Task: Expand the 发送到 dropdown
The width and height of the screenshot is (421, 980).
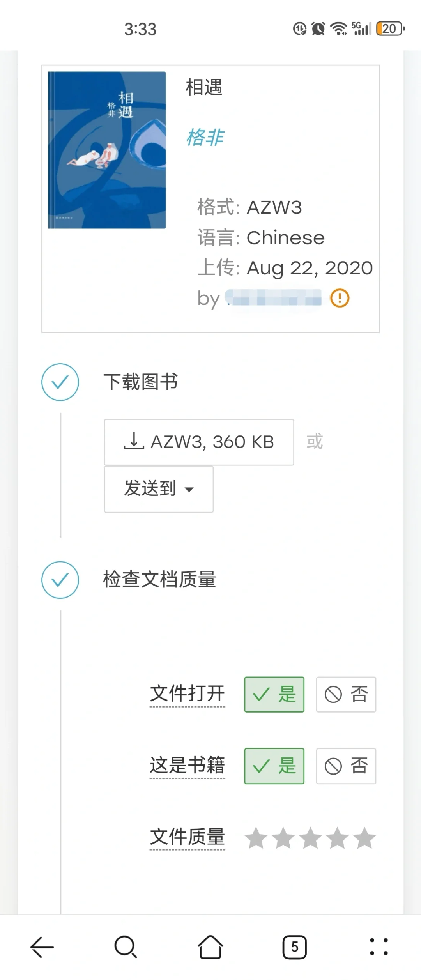Action: point(159,489)
